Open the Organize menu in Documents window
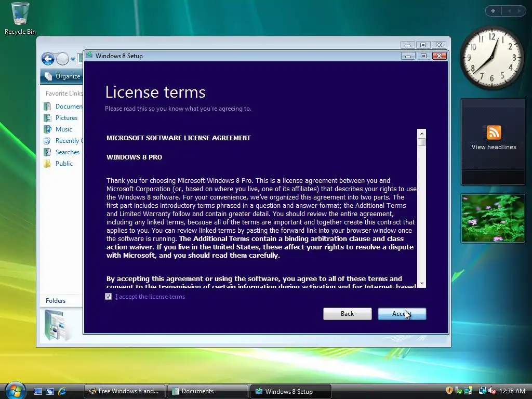 point(64,76)
